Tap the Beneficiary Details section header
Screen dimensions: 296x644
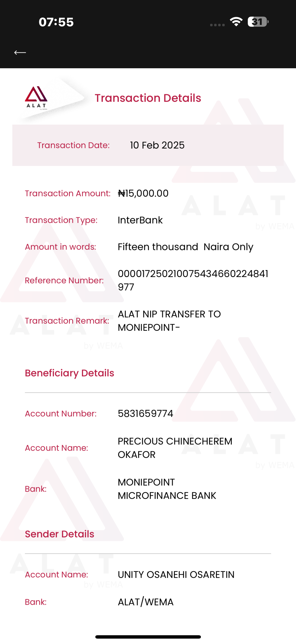[x=69, y=373]
